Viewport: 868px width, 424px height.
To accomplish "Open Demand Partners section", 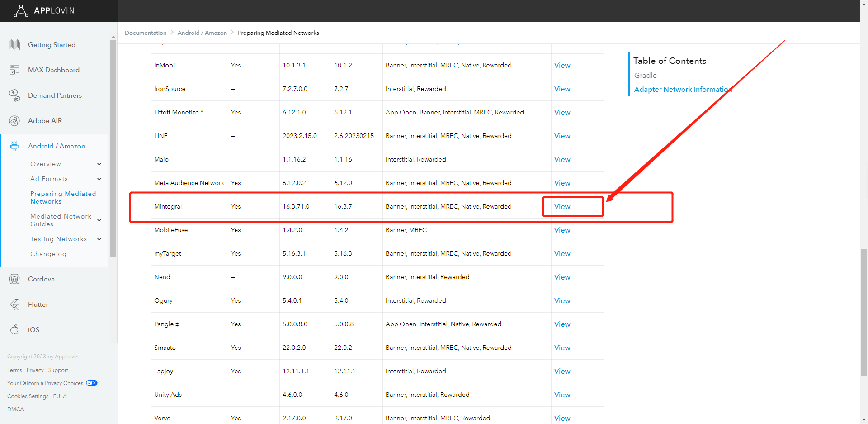I will point(55,95).
